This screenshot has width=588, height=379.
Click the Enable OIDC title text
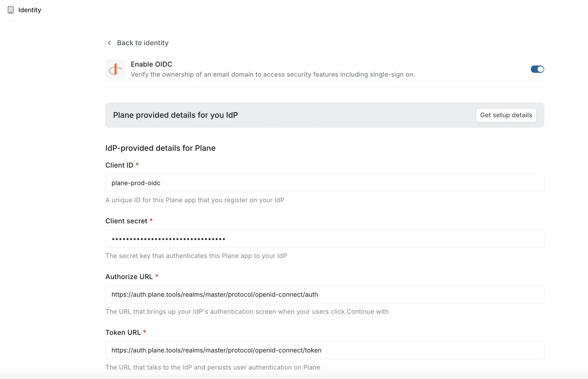(x=151, y=64)
